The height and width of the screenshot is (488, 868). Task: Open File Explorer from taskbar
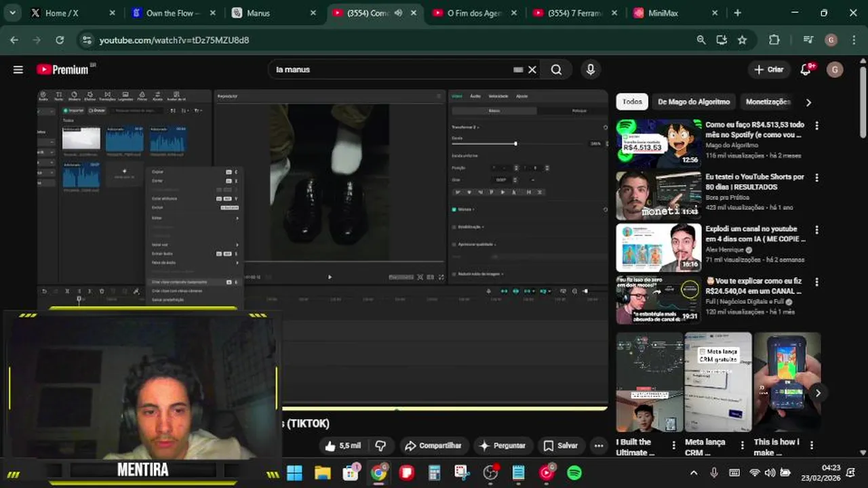tap(323, 472)
